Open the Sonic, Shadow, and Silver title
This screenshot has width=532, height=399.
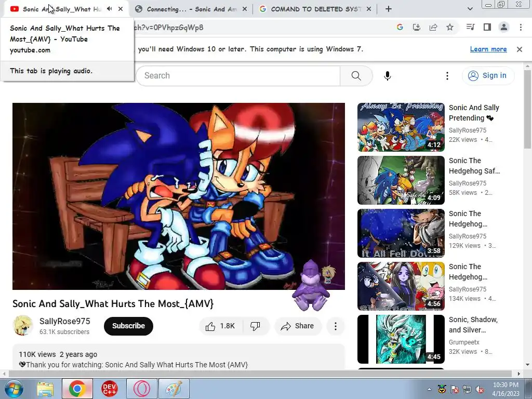(473, 324)
